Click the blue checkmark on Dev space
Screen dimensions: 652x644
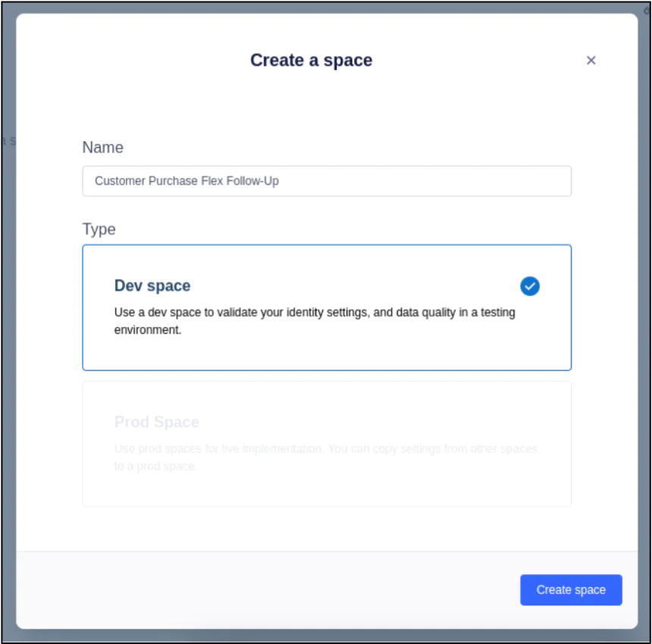(x=530, y=286)
